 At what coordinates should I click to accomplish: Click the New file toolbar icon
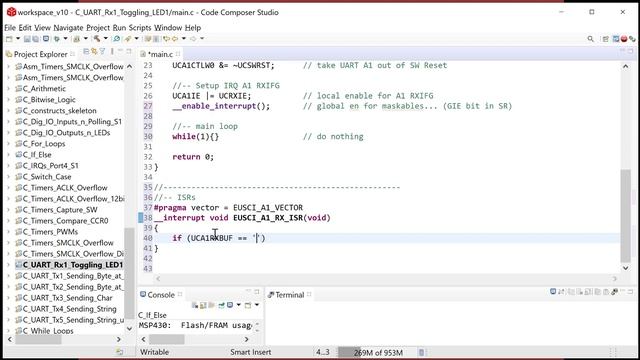[9, 39]
